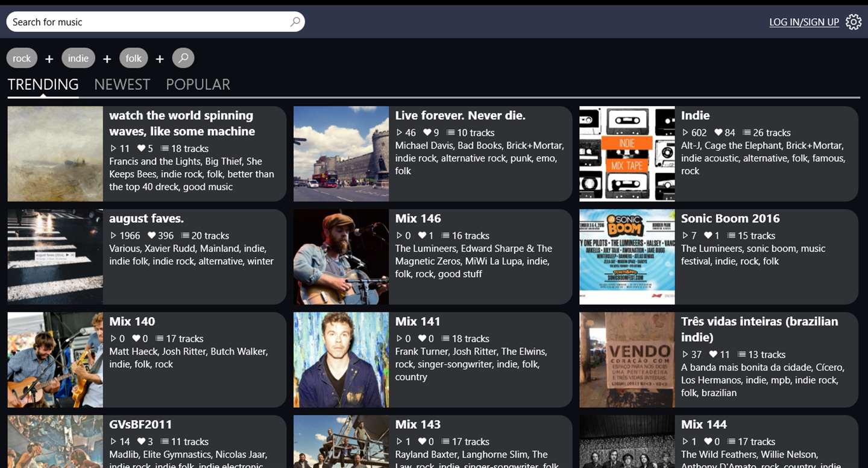Click the heart icon on august faves.
The image size is (868, 468).
point(152,236)
